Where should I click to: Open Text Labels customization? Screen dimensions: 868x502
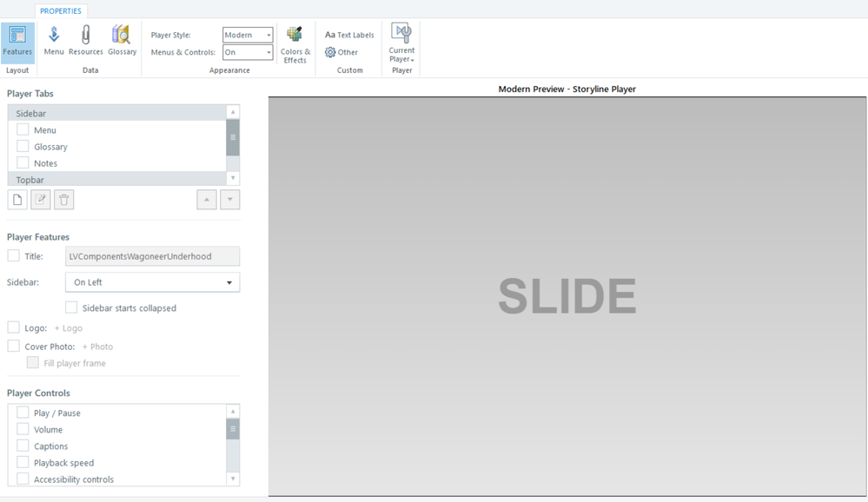[349, 35]
